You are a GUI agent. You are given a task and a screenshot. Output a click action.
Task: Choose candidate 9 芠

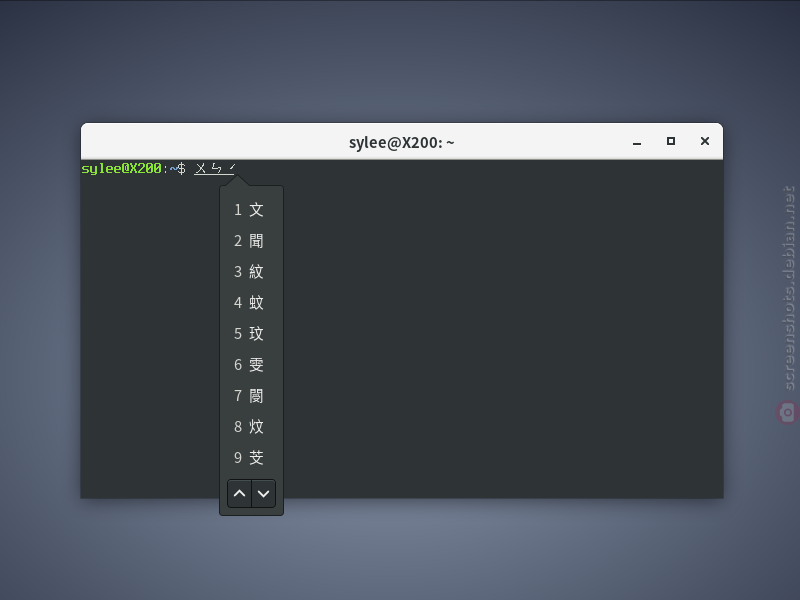click(251, 458)
